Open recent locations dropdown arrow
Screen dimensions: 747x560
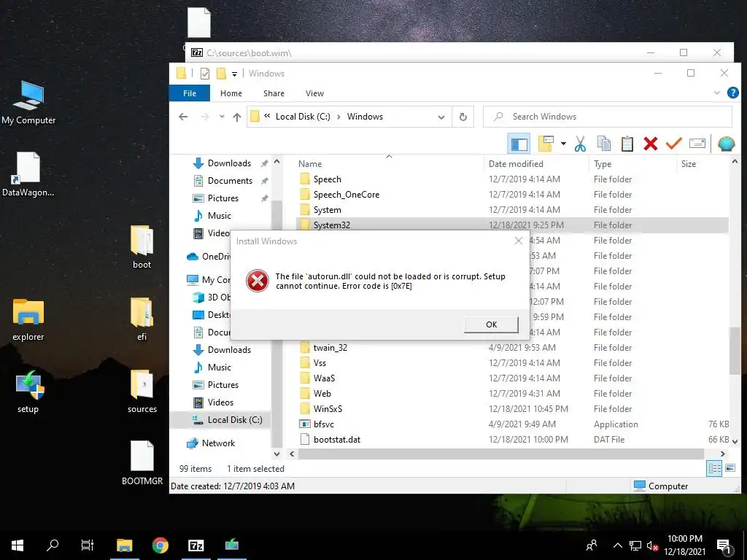[x=222, y=117]
